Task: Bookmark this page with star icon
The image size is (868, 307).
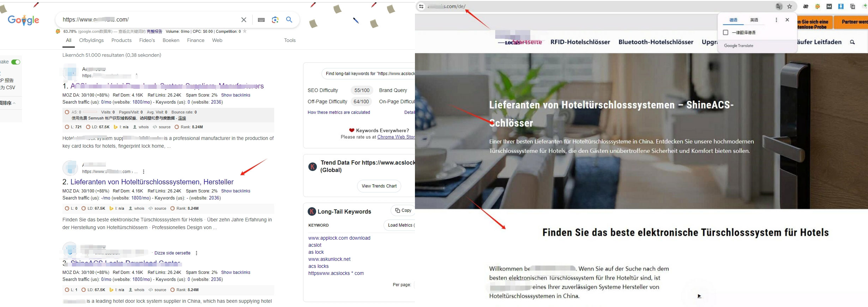Action: (x=790, y=6)
